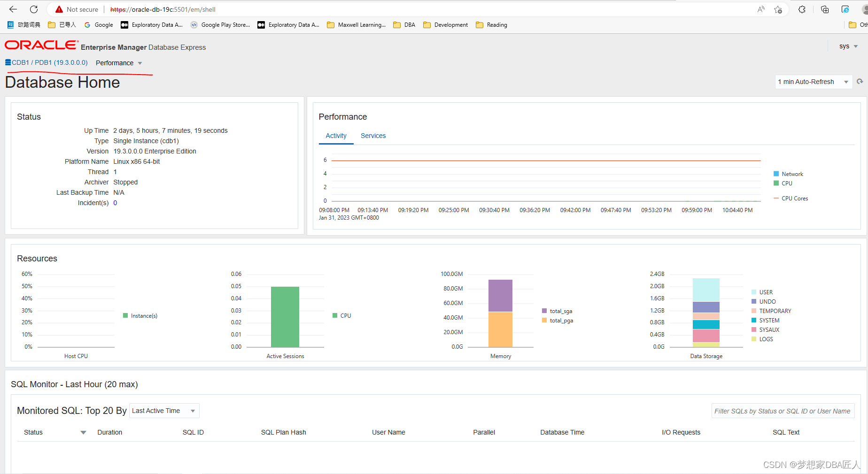The width and height of the screenshot is (868, 474).
Task: Sort by the Duration column header
Action: tap(109, 432)
